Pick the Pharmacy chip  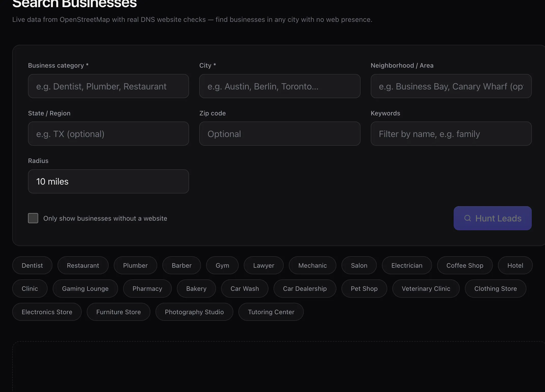pos(147,289)
